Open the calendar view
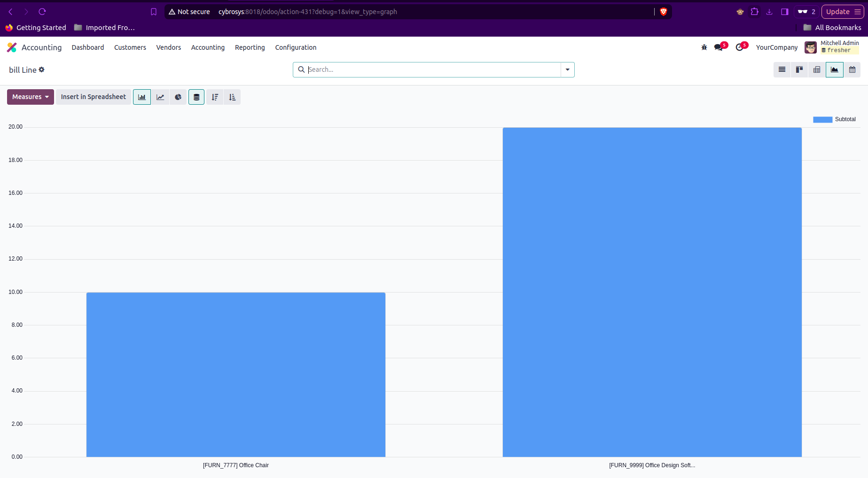868x478 pixels. click(x=852, y=70)
